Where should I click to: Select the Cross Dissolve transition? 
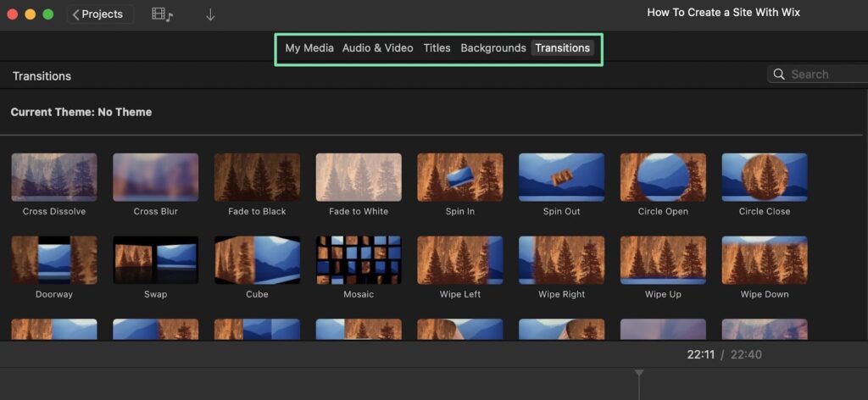click(54, 177)
